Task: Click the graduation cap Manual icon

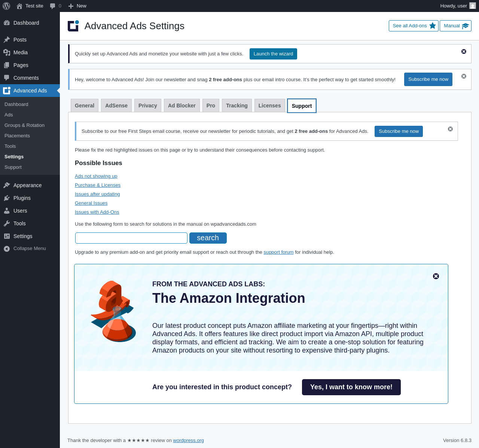Action: 465,26
